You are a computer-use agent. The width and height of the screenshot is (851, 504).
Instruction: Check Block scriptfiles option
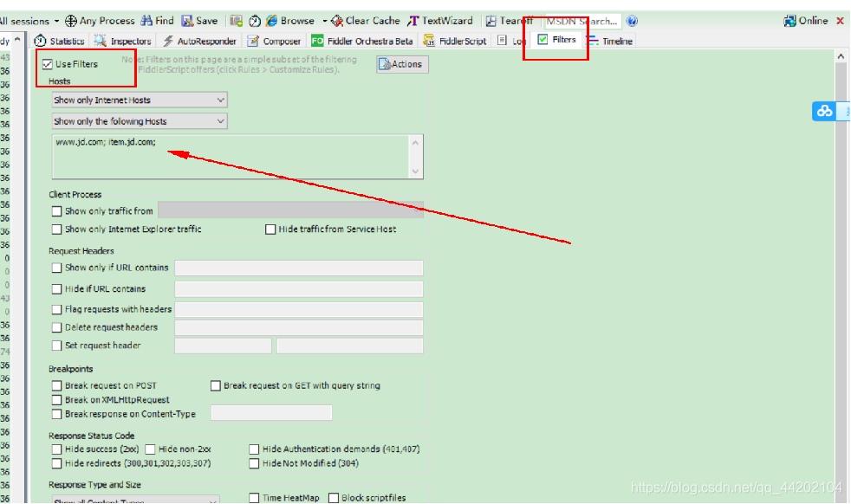point(334,497)
